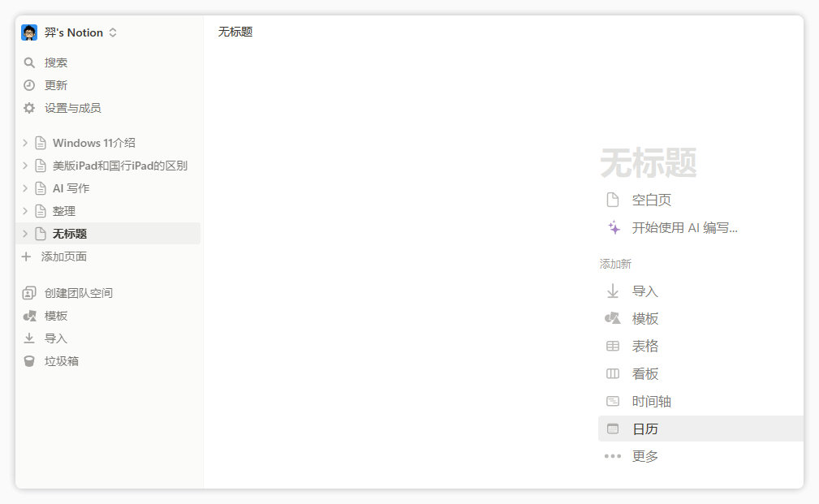Screen dimensions: 819x504
Task: Expand the 无标题 page in sidebar
Action: pos(25,234)
